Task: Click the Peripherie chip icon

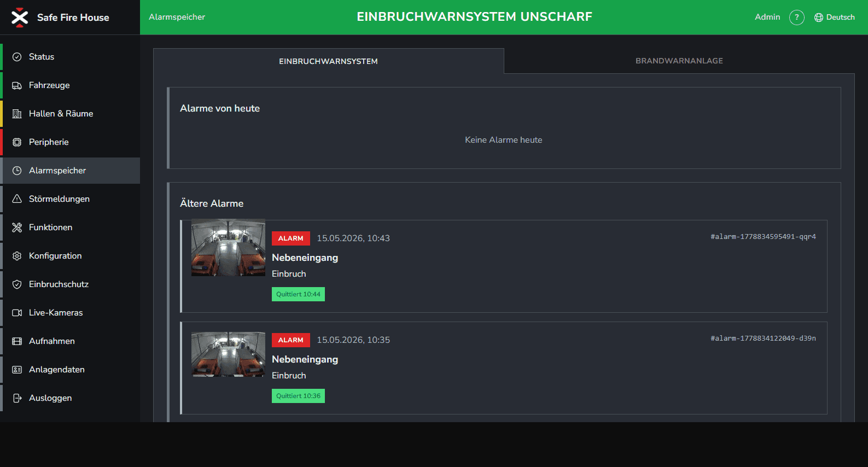Action: click(17, 142)
